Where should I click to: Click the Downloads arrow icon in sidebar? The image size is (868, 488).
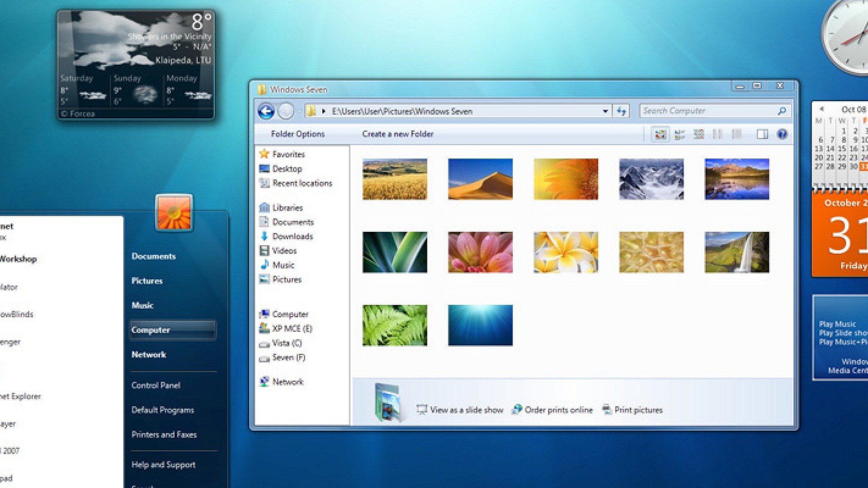pyautogui.click(x=264, y=236)
